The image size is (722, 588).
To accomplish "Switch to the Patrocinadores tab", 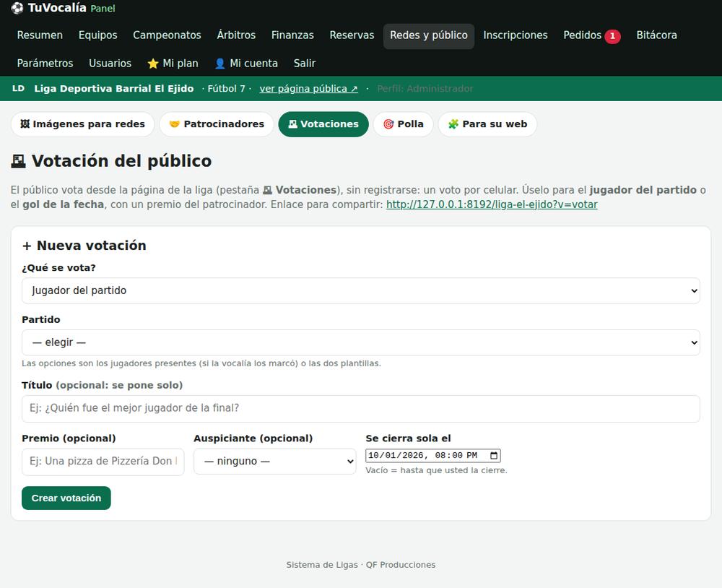I will (217, 124).
